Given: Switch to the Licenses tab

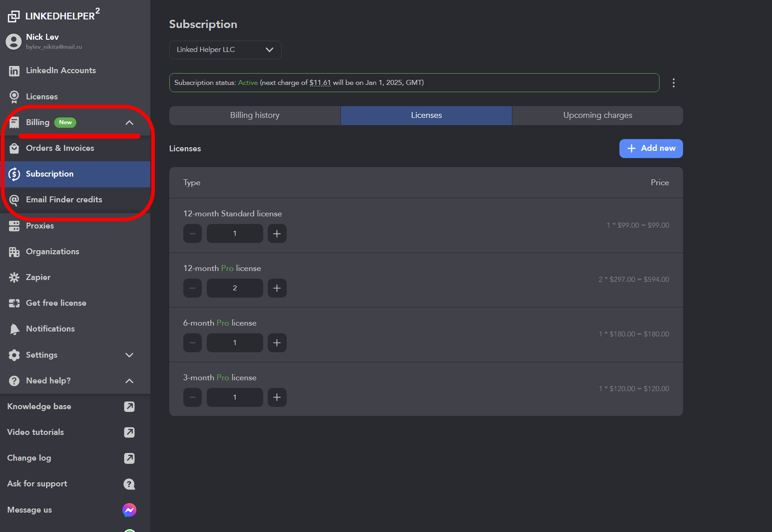Looking at the screenshot, I should tap(427, 116).
